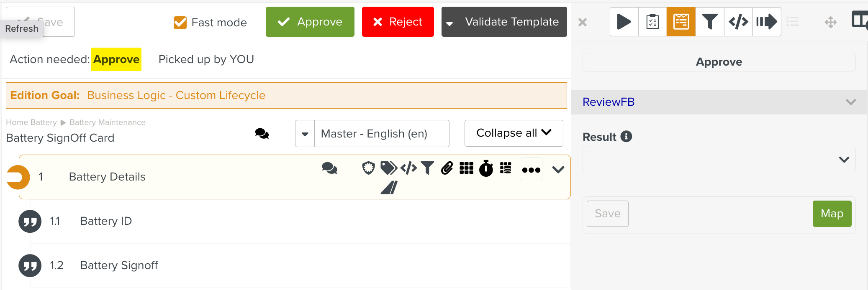Open Battery Maintenance breadcrumb item
This screenshot has height=290, width=868.
(108, 122)
